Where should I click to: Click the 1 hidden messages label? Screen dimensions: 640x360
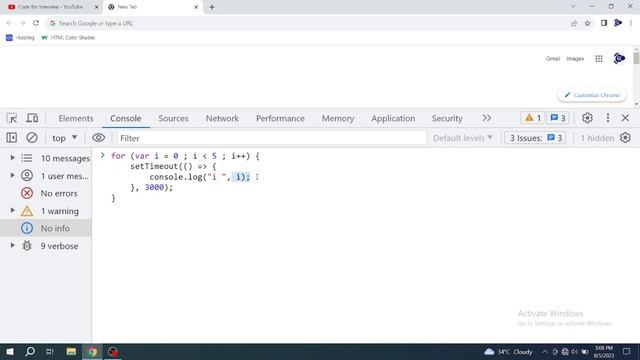597,138
